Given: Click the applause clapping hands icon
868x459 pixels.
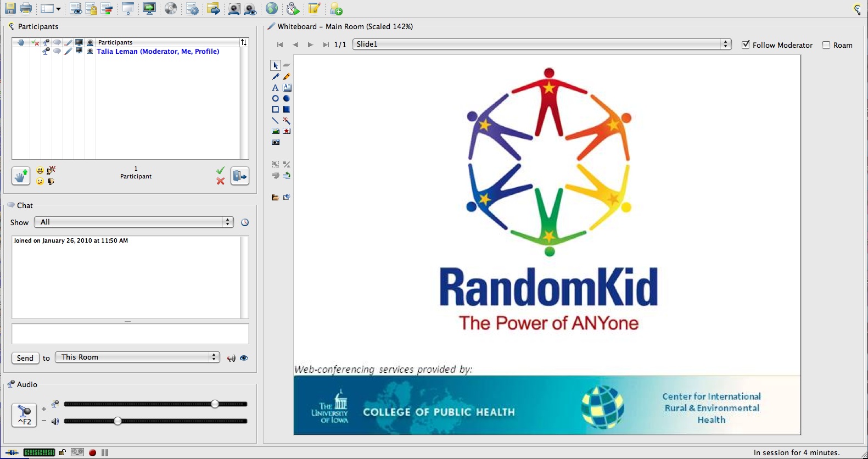Looking at the screenshot, I should pos(51,170).
